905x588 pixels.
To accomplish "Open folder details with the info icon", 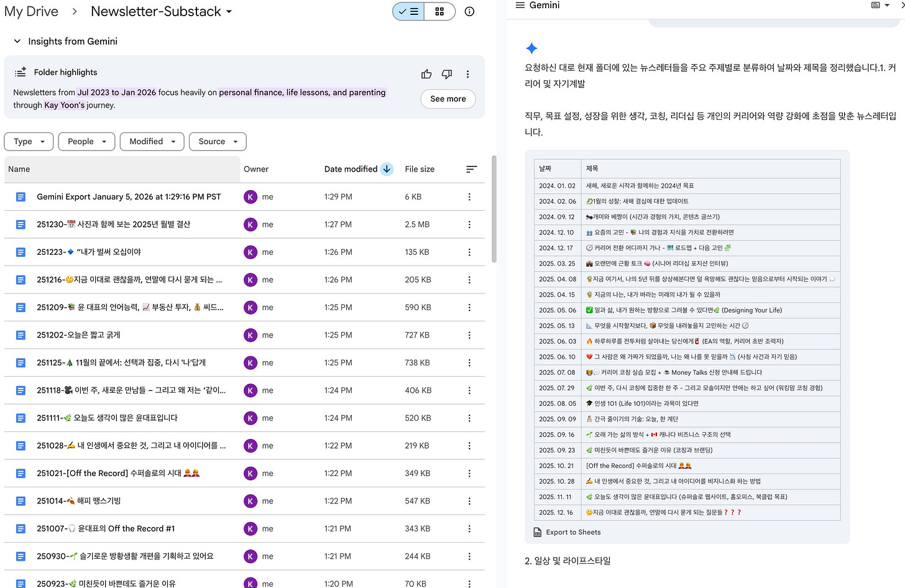I will [469, 11].
